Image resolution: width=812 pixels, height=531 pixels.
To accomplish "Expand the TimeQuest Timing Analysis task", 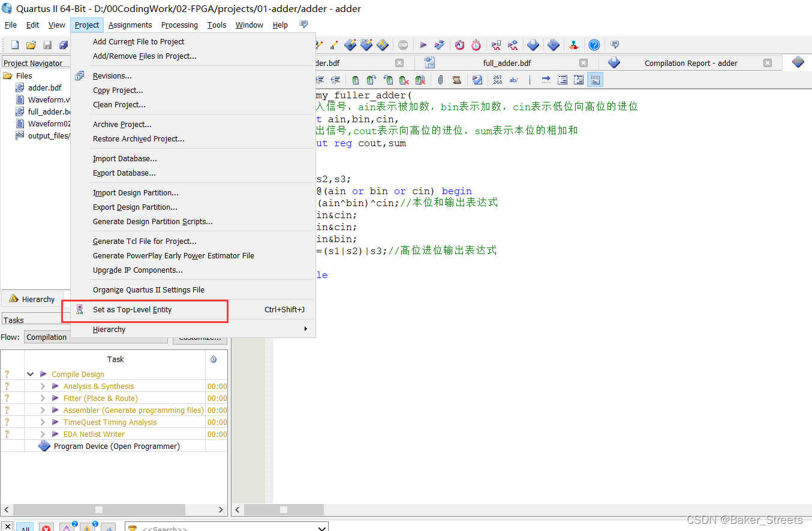I will point(43,422).
